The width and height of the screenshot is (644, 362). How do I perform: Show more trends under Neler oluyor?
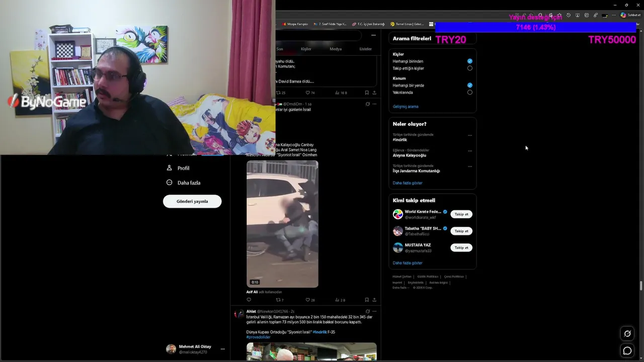coord(408,183)
